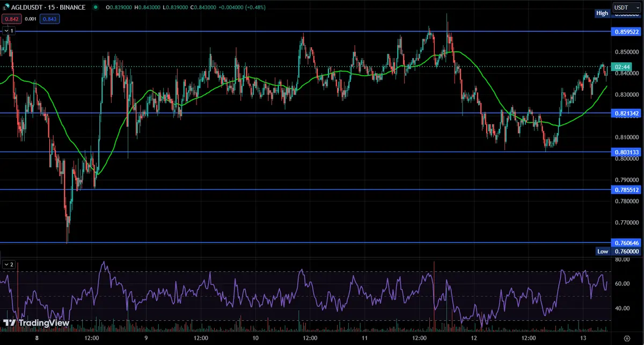Click the 0.001 spread value

31,19
